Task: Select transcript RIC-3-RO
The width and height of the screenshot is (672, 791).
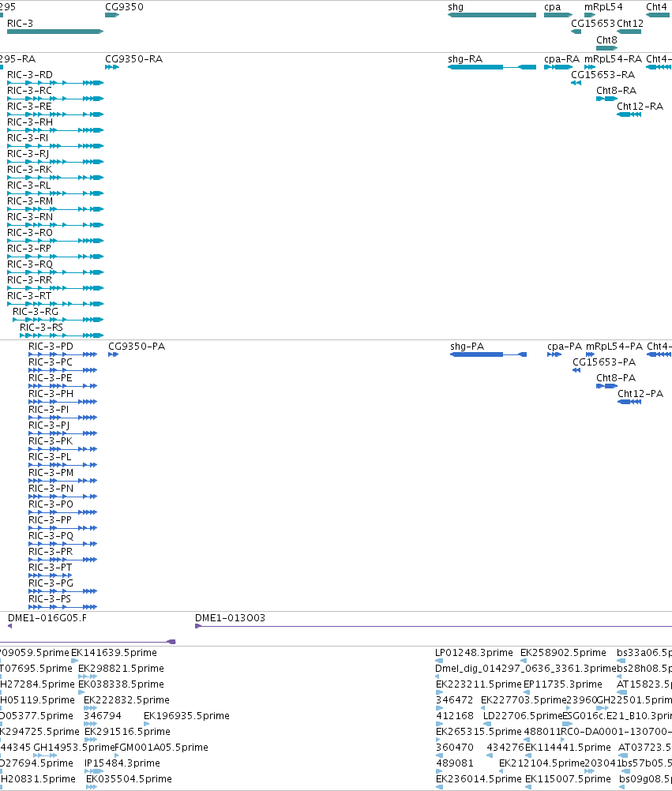Action: point(55,241)
